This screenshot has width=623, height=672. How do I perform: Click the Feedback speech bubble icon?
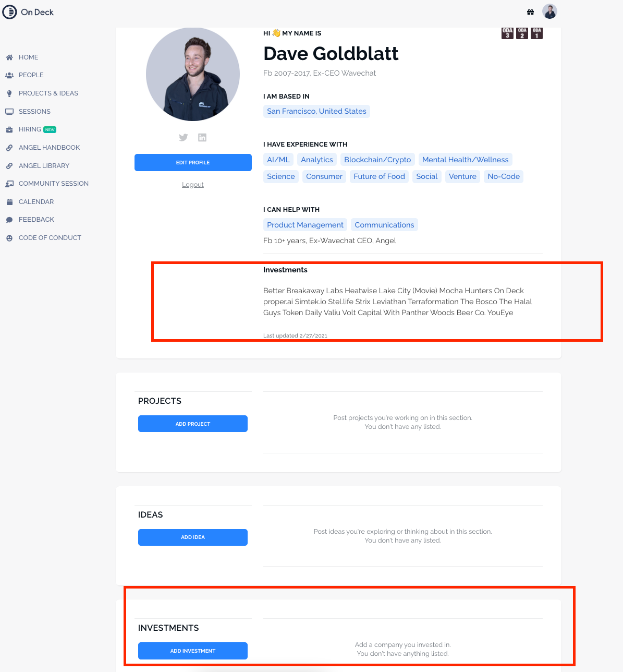(x=9, y=220)
